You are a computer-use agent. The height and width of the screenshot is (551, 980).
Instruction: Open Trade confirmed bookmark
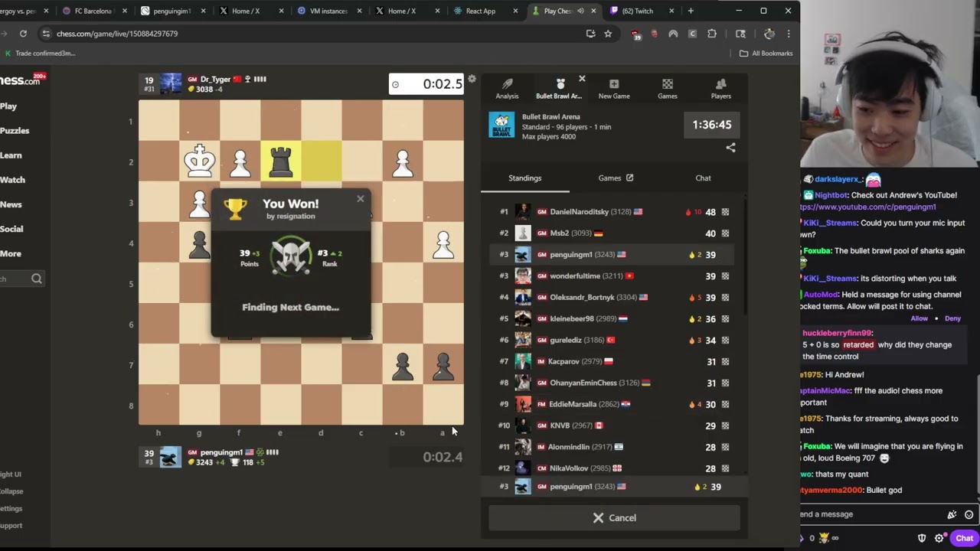(40, 54)
